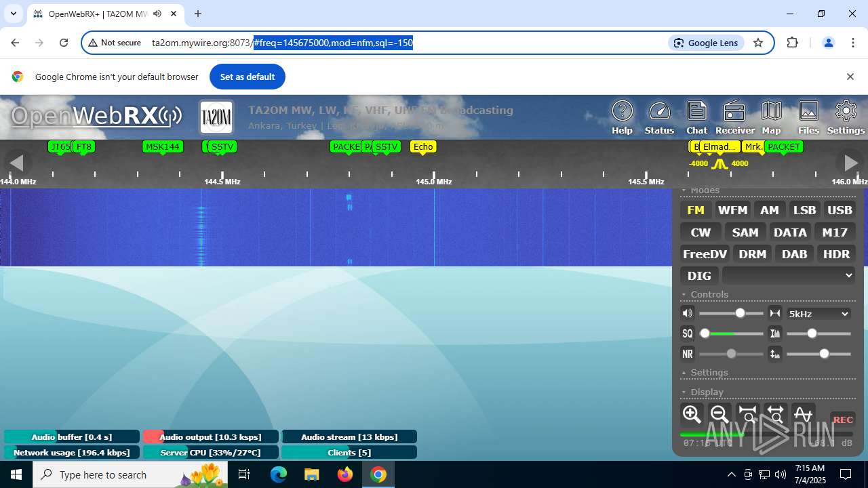Tune to the Elmad... bookmark

pyautogui.click(x=719, y=146)
